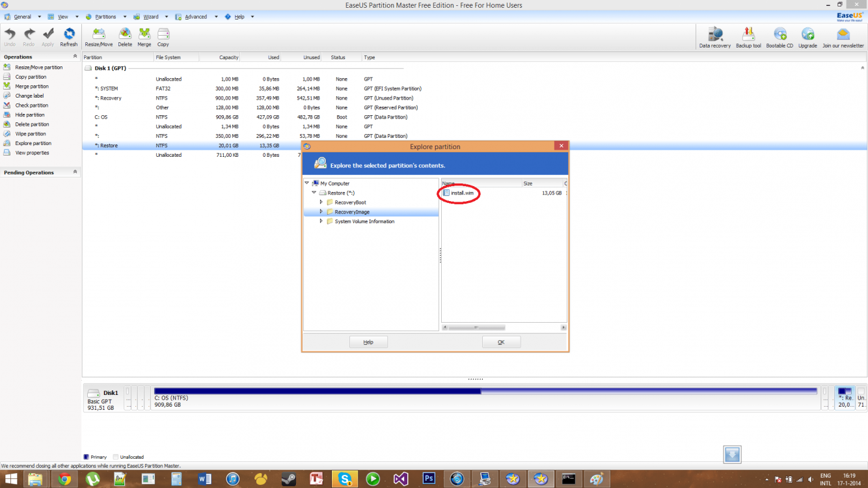
Task: Open dropdown arrow next to Help menu
Action: pyautogui.click(x=252, y=17)
